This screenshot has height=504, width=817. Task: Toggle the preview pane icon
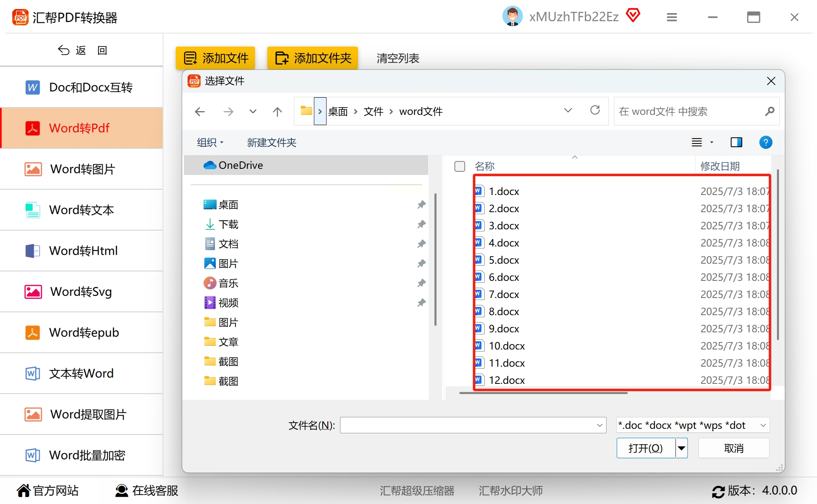tap(736, 142)
